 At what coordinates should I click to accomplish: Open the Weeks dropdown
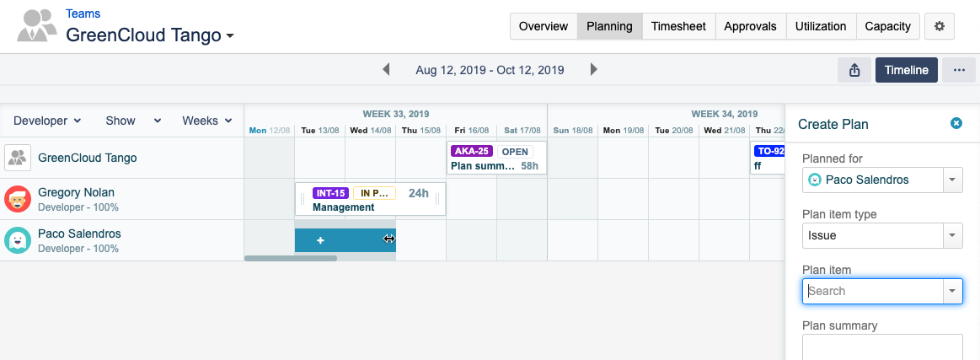[207, 121]
